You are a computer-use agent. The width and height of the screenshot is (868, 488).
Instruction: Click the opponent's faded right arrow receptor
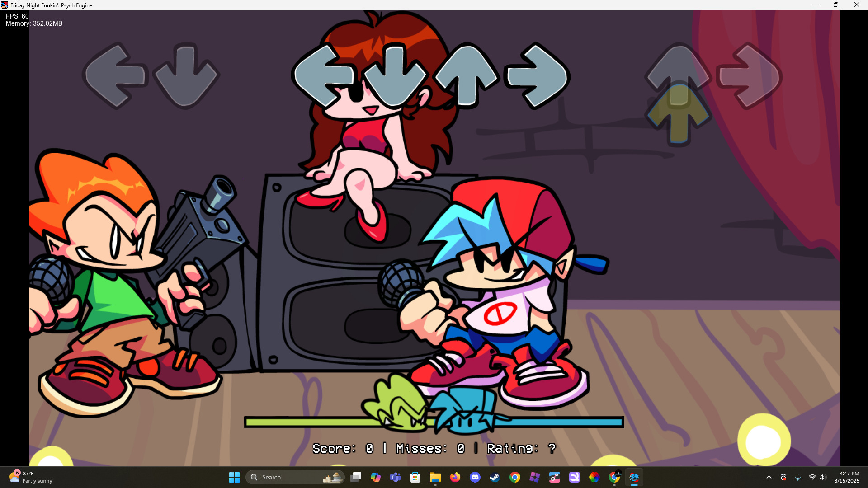749,75
